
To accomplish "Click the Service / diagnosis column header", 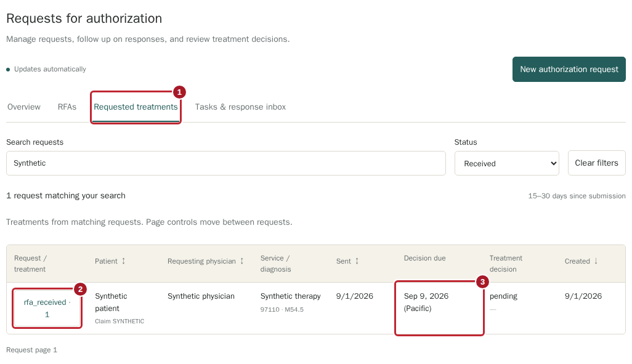I will tap(275, 264).
